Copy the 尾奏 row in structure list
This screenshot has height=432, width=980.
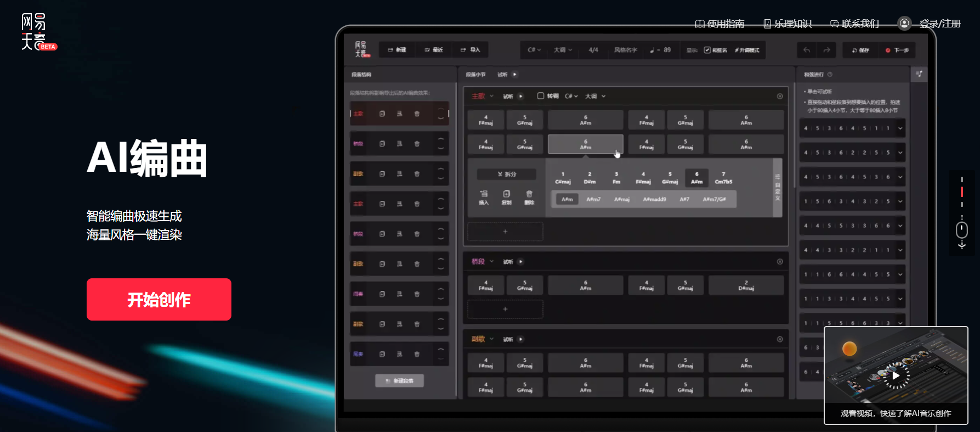tap(382, 354)
